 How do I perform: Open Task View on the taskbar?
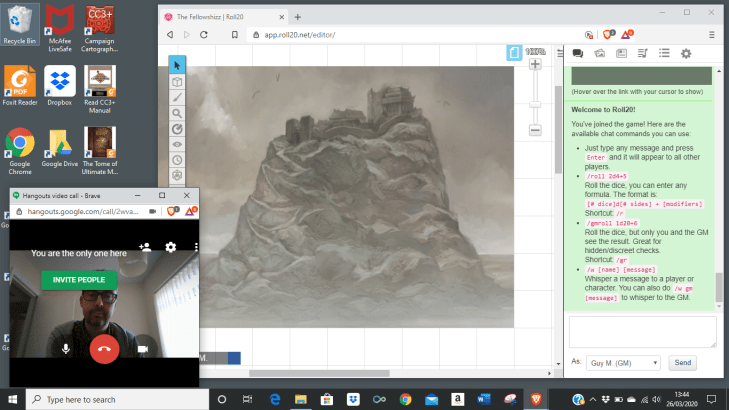coord(247,399)
